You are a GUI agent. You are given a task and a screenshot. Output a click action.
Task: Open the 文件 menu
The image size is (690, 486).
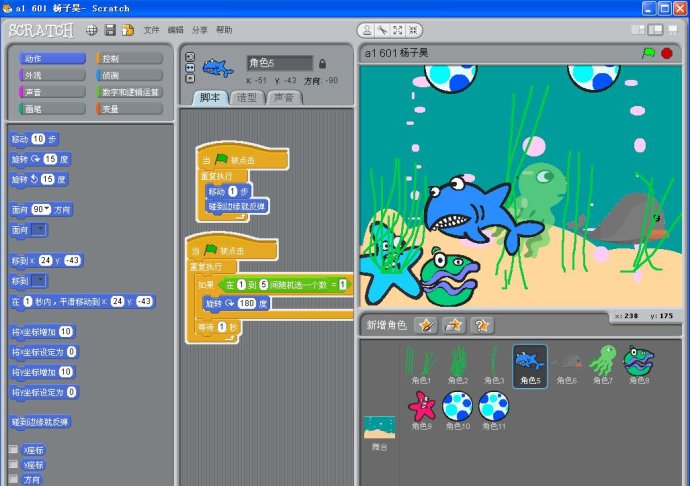click(151, 30)
